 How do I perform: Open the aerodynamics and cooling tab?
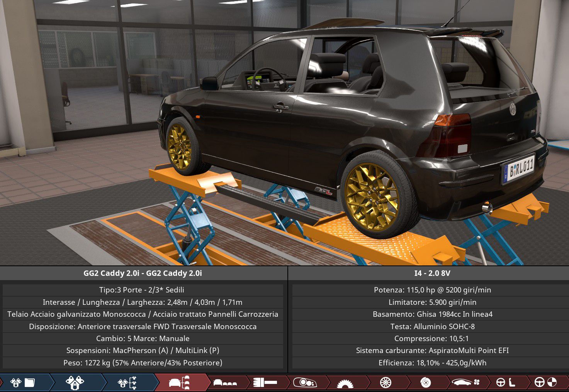466,382
